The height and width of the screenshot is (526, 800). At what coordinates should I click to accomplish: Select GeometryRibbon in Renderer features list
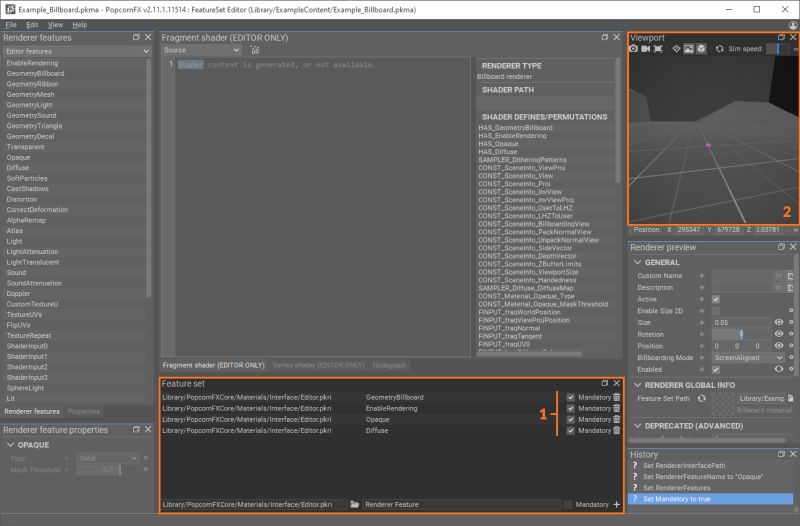pyautogui.click(x=32, y=84)
